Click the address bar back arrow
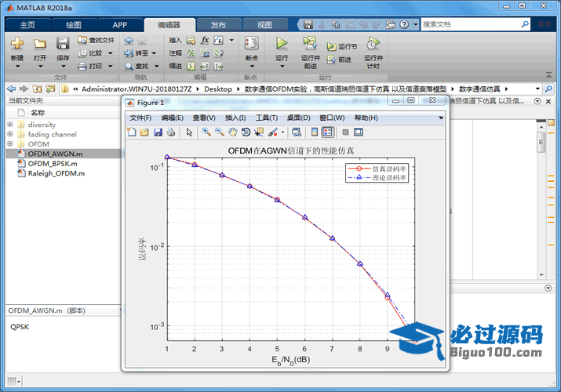The image size is (561, 392). 11,89
